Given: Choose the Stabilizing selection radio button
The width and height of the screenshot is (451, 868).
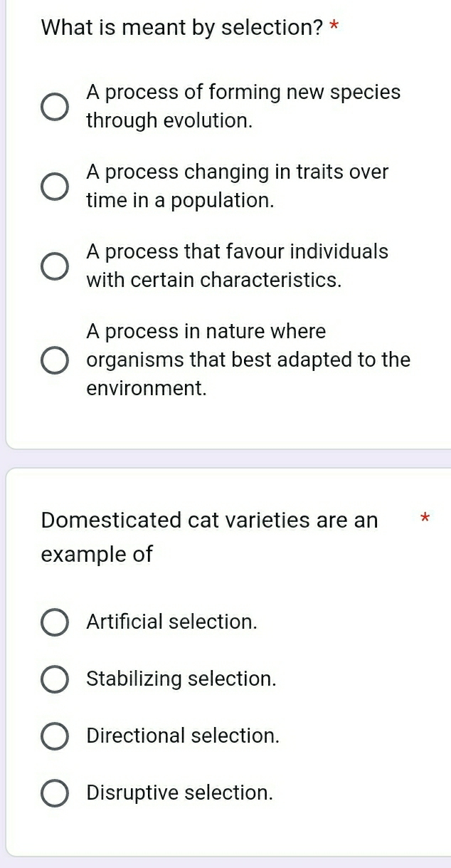Looking at the screenshot, I should point(55,679).
